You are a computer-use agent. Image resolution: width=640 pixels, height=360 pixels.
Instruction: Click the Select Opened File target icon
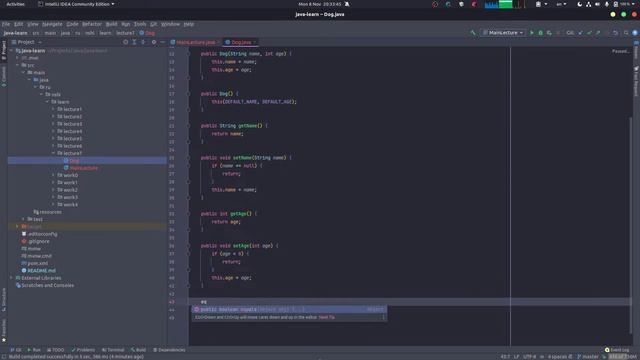(125, 42)
